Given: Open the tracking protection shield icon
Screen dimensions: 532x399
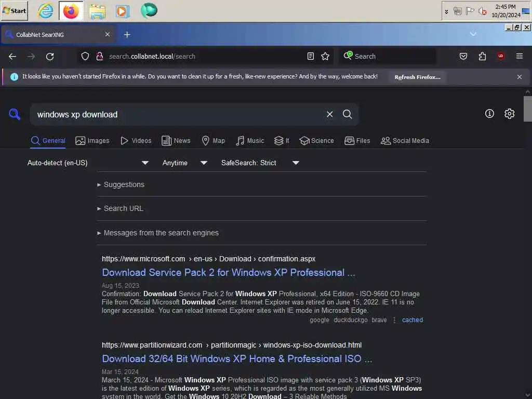Looking at the screenshot, I should [x=85, y=56].
